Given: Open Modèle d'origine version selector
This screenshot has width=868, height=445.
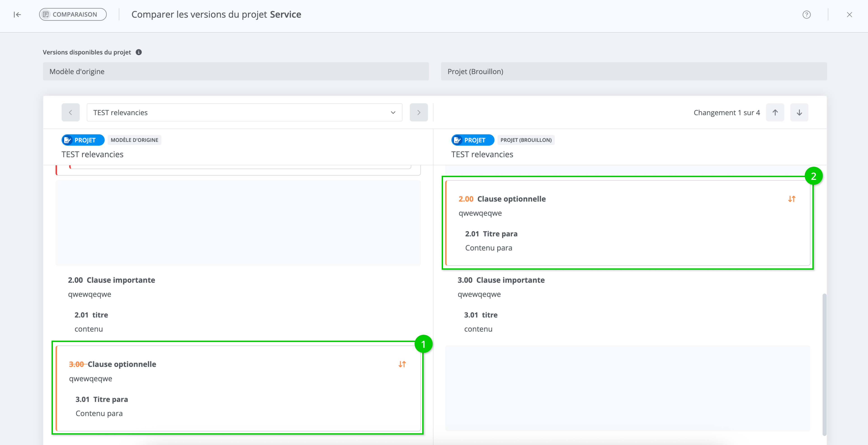Looking at the screenshot, I should pyautogui.click(x=236, y=71).
